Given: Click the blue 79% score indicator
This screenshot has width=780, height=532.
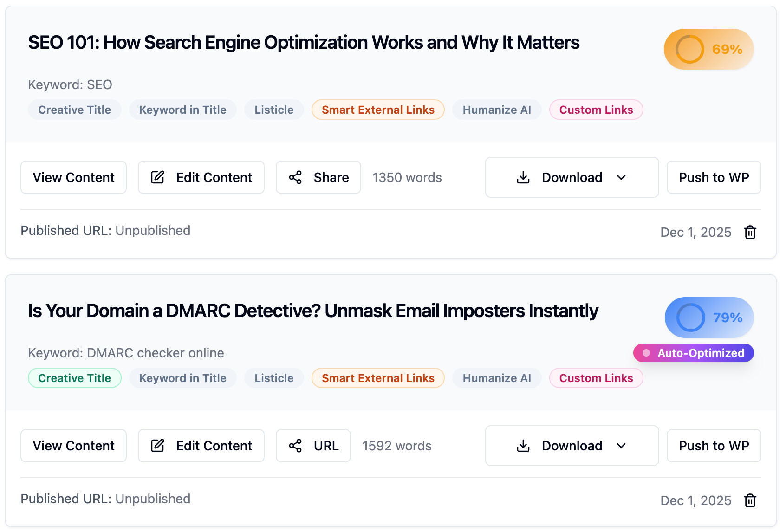Looking at the screenshot, I should tap(709, 318).
